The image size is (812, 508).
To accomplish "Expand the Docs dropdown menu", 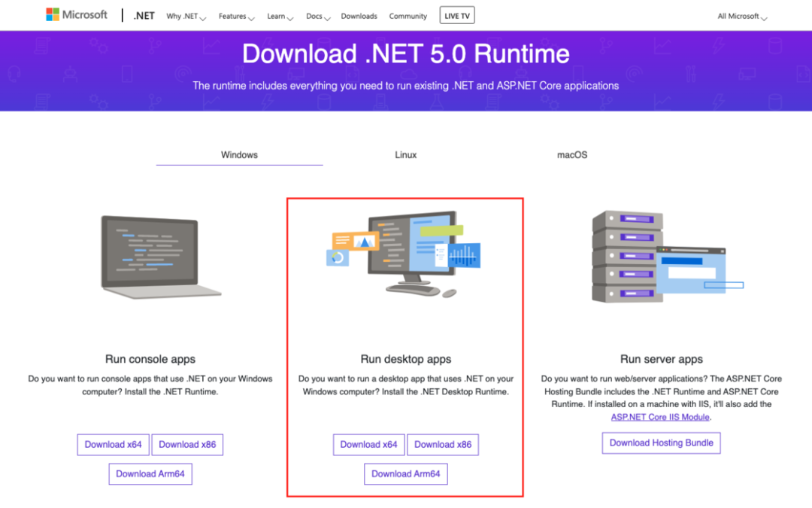I will tap(318, 17).
